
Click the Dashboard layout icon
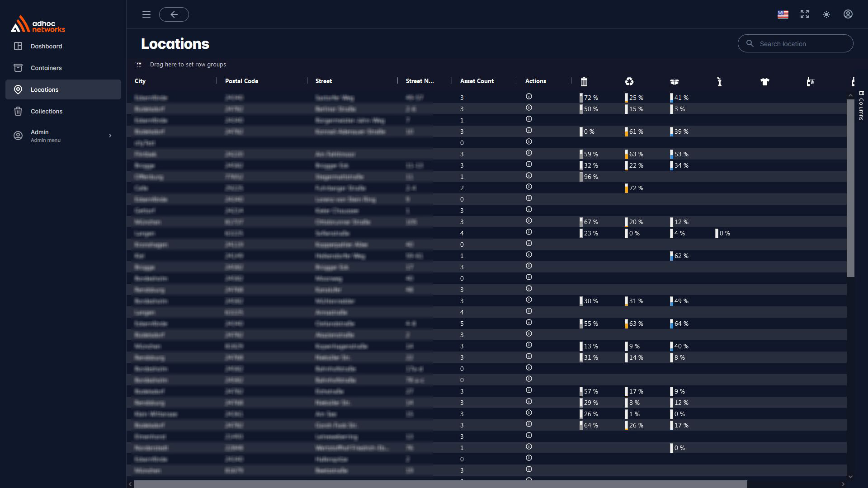click(18, 46)
